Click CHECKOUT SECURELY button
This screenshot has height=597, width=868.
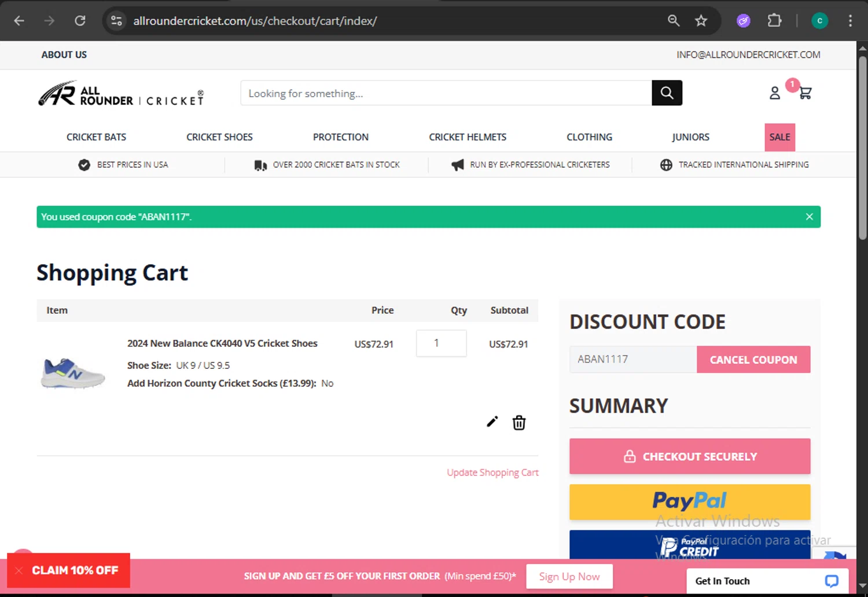click(x=690, y=456)
